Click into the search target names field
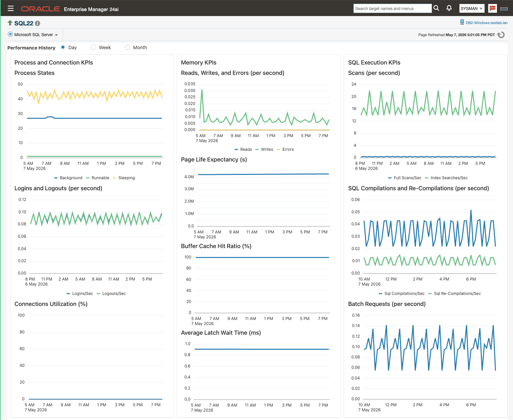Image resolution: width=513 pixels, height=420 pixels. tap(392, 8)
